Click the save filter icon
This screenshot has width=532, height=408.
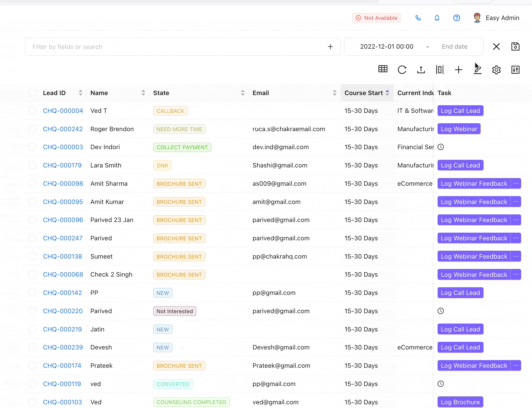(515, 46)
